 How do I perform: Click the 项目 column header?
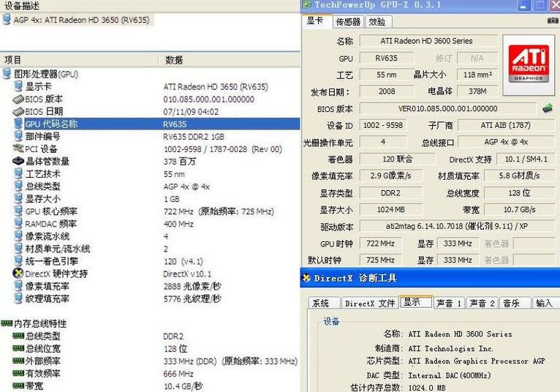point(79,60)
